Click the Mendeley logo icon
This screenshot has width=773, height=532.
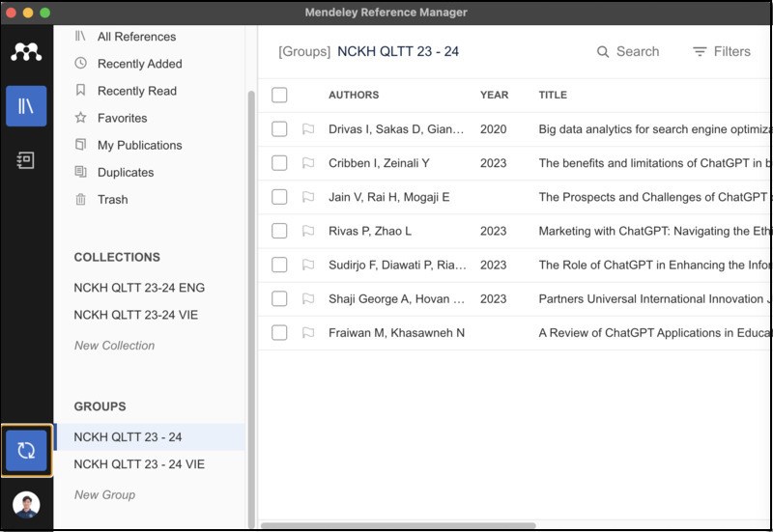(26, 52)
